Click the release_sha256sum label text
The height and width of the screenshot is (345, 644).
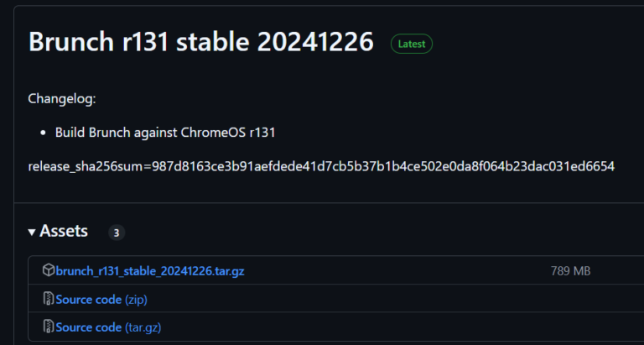point(85,166)
